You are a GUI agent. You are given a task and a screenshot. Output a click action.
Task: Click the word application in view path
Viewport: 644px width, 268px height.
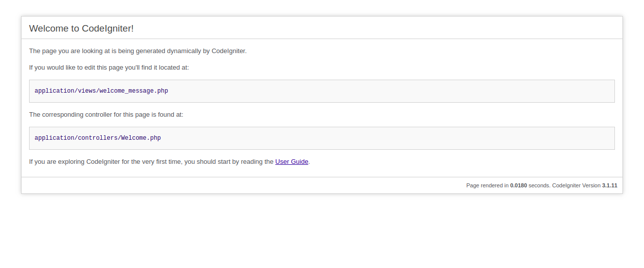coord(55,91)
